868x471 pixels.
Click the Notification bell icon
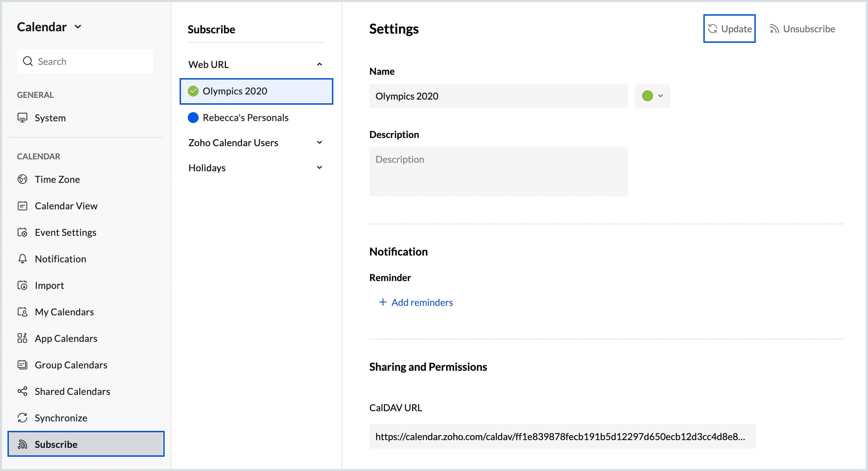coord(22,259)
